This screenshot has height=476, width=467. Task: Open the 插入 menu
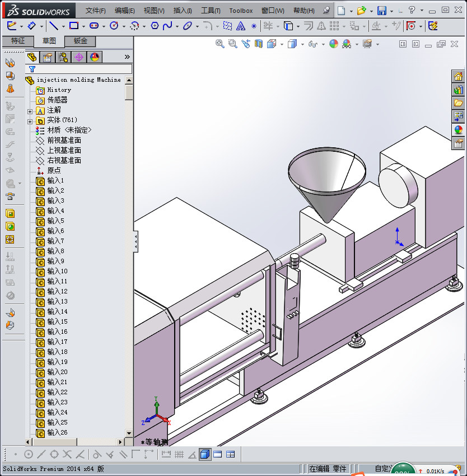pos(182,10)
